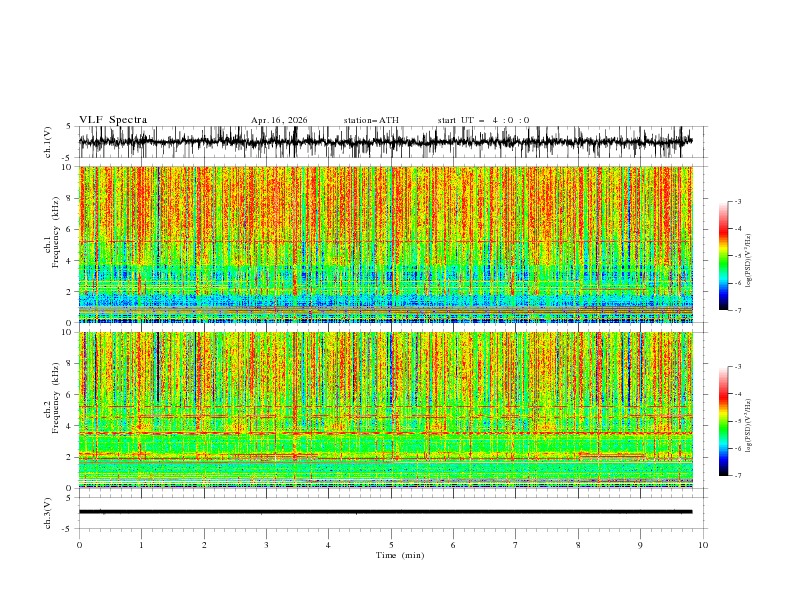Click the "-3" label on ch.2 color bar
Screen dimensions: 792x612
pyautogui.click(x=737, y=367)
